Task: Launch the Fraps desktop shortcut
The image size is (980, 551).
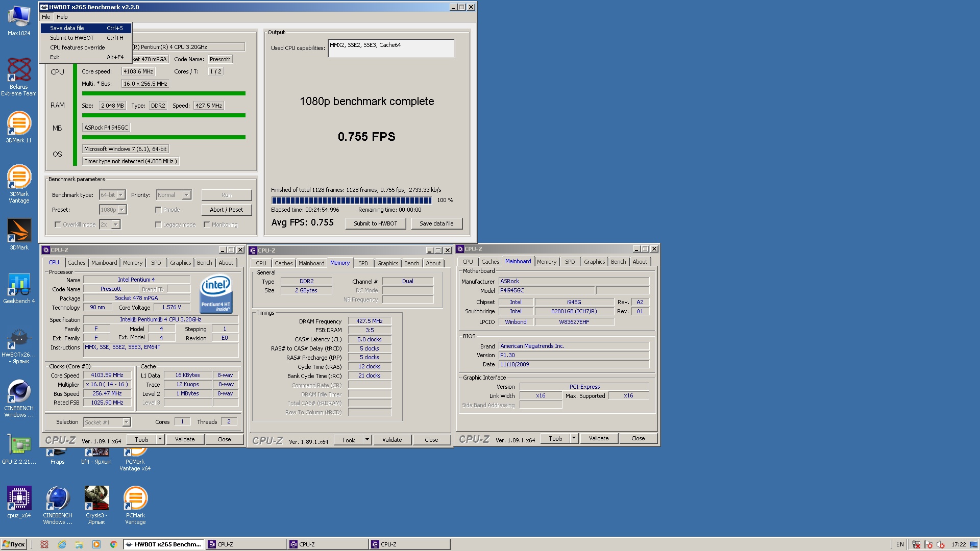Action: click(x=58, y=457)
